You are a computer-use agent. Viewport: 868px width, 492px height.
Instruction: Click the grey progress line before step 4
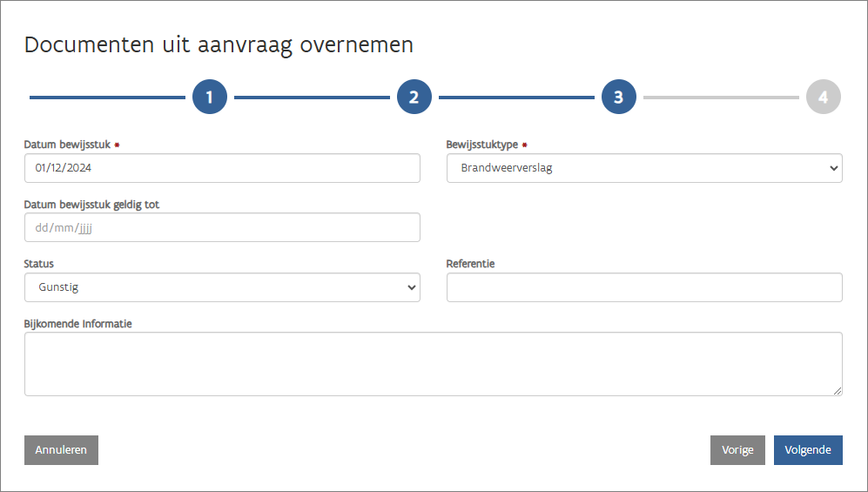(x=720, y=98)
